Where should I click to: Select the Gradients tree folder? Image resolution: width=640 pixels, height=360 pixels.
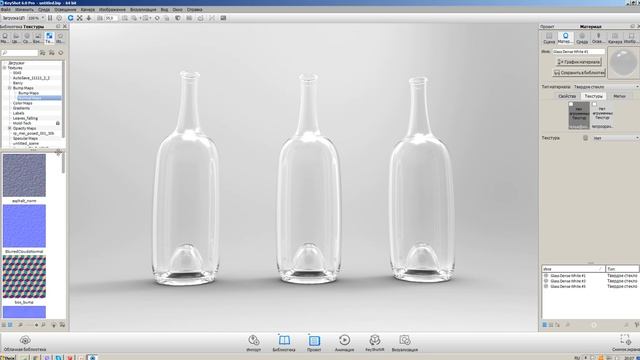21,108
